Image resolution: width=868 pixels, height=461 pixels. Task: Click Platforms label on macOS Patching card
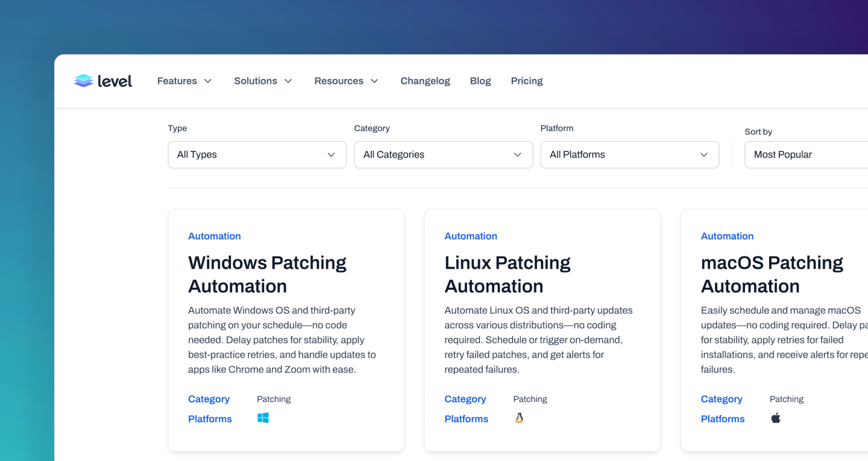click(x=723, y=419)
